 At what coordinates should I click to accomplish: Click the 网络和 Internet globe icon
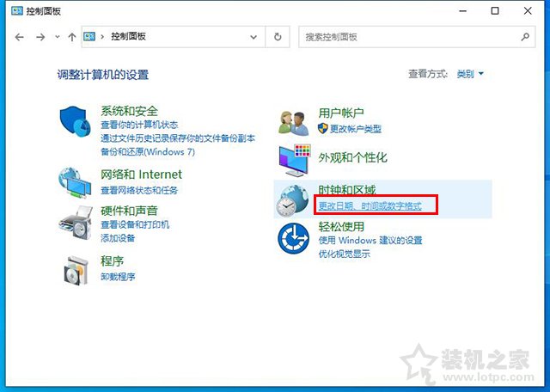click(75, 183)
